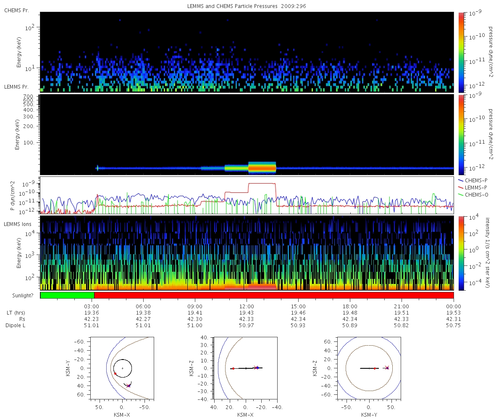Click the red dot in KSM-Y/KSM-Z plot
Image resolution: width=504 pixels, height=420 pixels.
pos(375,368)
